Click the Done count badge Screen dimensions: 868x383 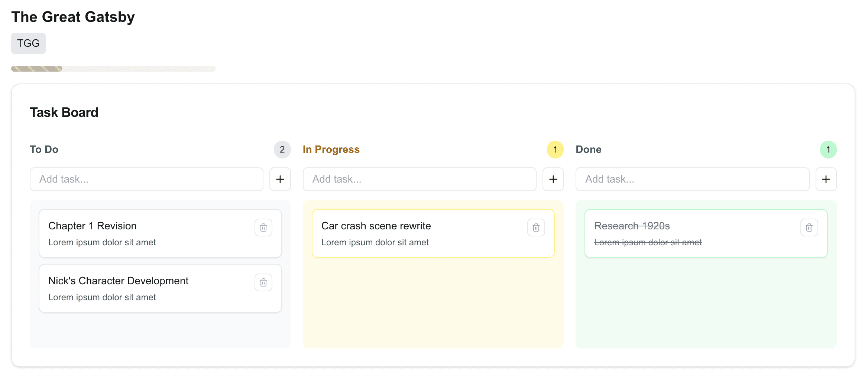pos(828,149)
